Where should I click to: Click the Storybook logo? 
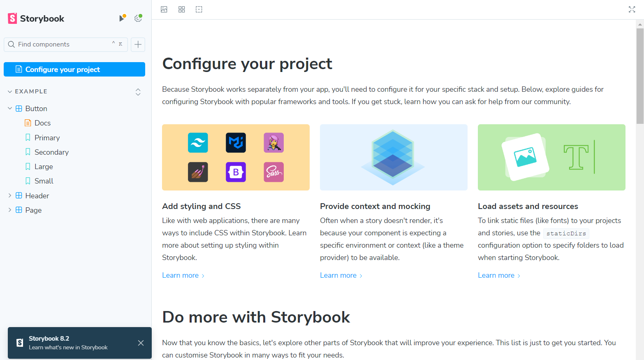click(36, 19)
